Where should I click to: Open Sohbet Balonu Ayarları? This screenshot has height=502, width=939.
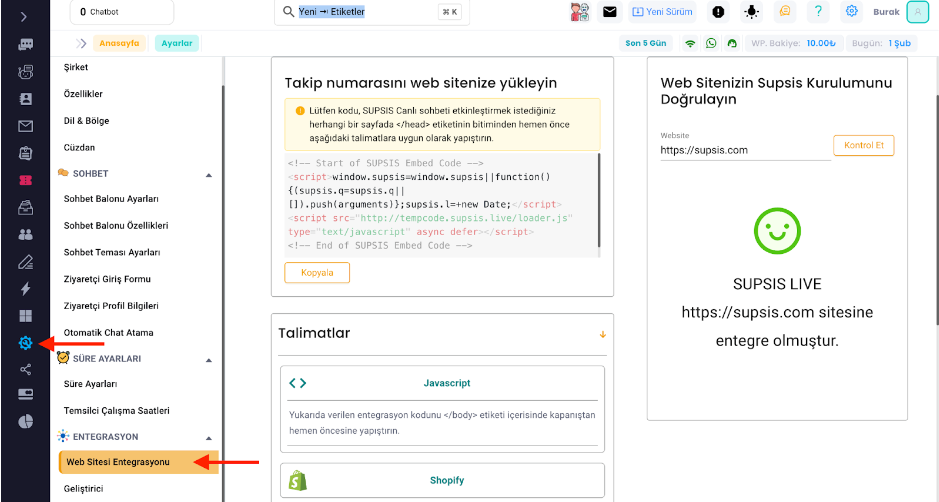click(111, 199)
